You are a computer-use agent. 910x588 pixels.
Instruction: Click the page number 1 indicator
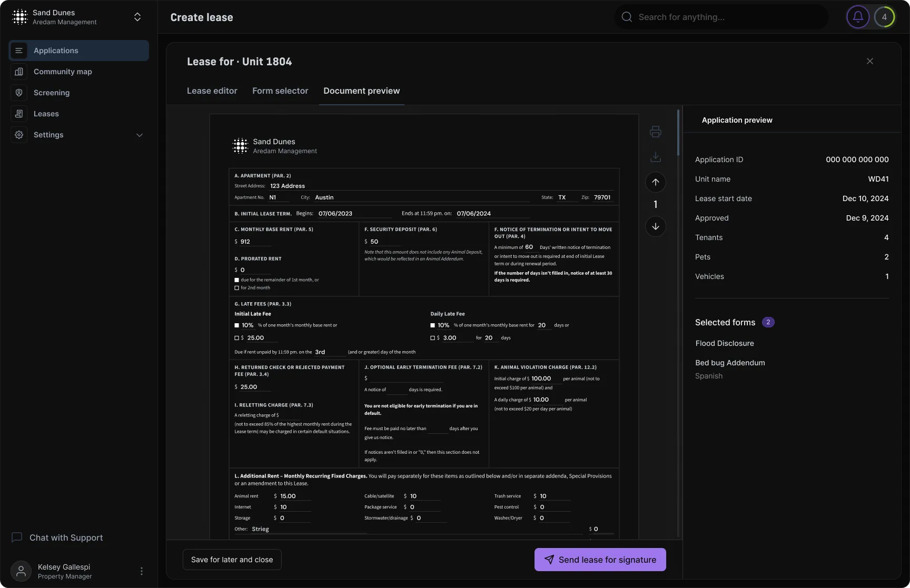[656, 204]
